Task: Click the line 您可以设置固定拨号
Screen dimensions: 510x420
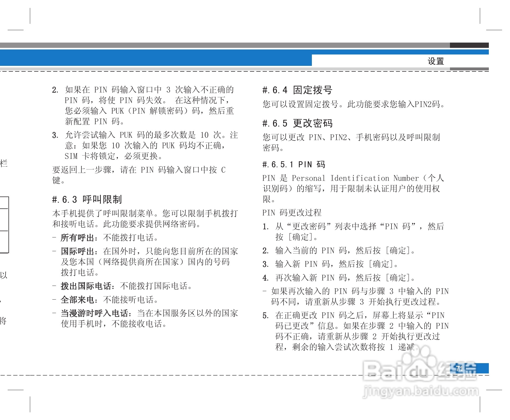Action: pos(354,104)
